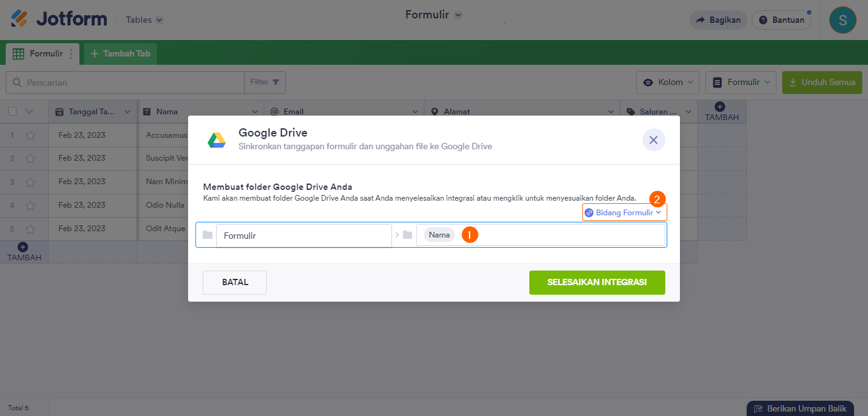This screenshot has width=868, height=416.
Task: Toggle the select all rows checkbox
Action: pos(12,112)
